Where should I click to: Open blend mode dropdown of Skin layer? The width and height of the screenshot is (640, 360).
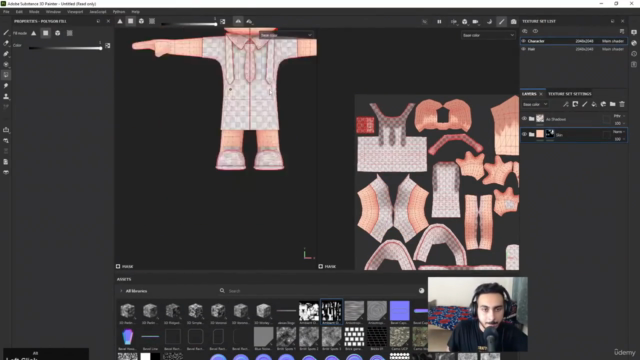coord(619,132)
